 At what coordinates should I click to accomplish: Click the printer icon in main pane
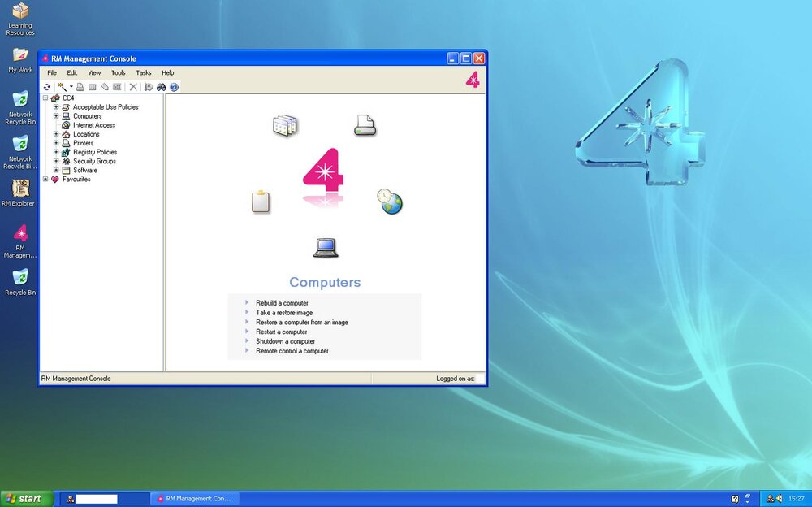(365, 125)
